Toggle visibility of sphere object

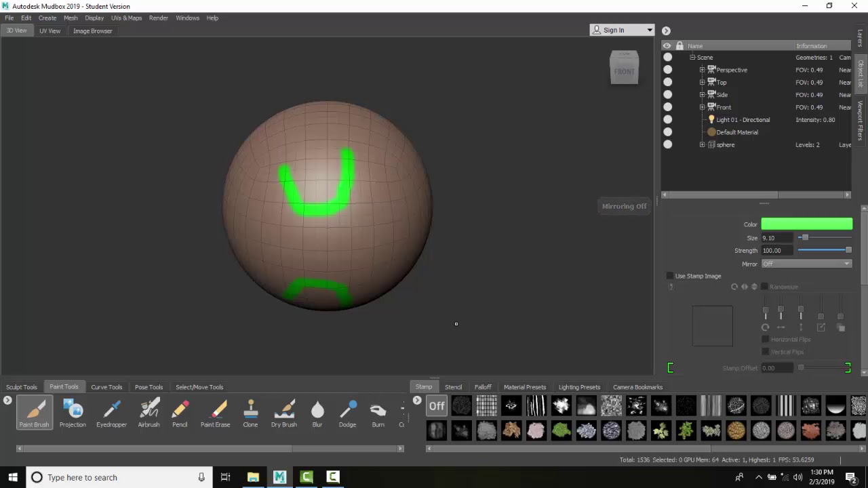pyautogui.click(x=668, y=144)
